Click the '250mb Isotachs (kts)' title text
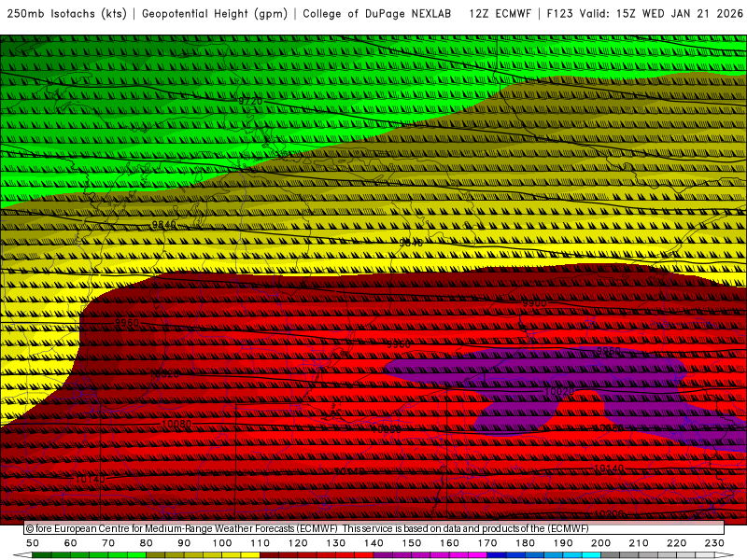This screenshot has width=747, height=560. click(x=67, y=14)
